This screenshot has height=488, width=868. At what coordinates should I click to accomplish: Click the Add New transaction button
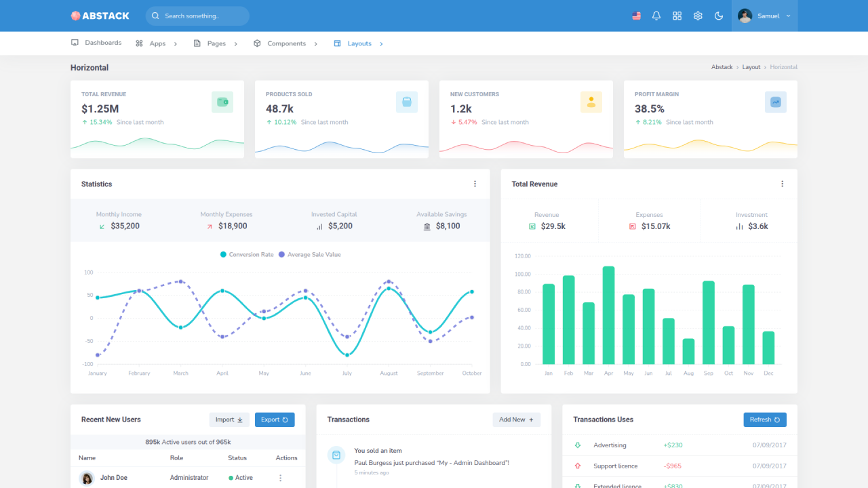click(517, 420)
